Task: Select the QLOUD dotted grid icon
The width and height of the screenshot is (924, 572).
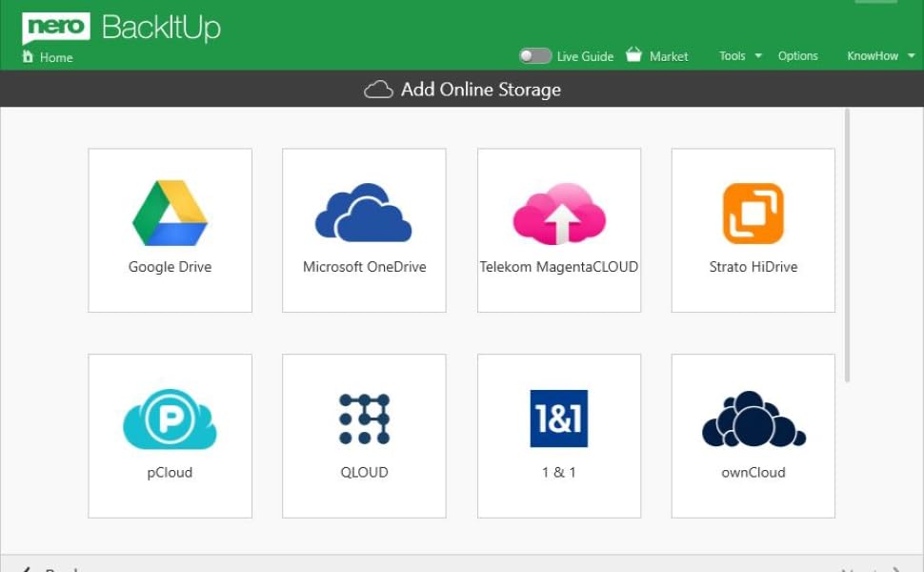Action: pos(364,419)
